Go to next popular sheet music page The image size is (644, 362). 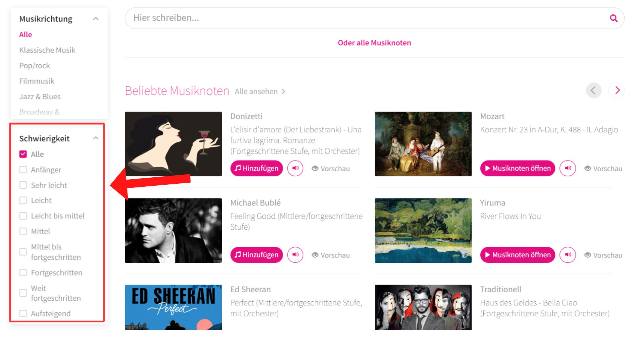pyautogui.click(x=617, y=90)
